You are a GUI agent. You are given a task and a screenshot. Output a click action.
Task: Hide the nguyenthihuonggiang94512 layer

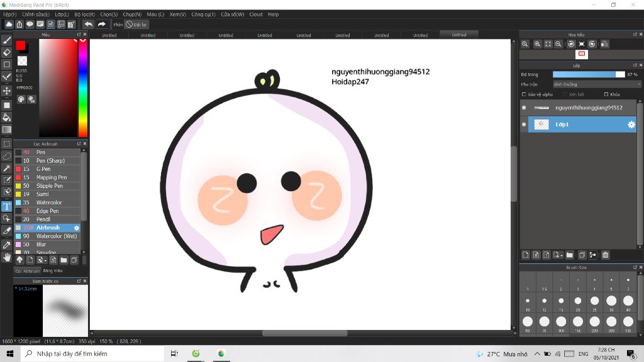pyautogui.click(x=524, y=107)
